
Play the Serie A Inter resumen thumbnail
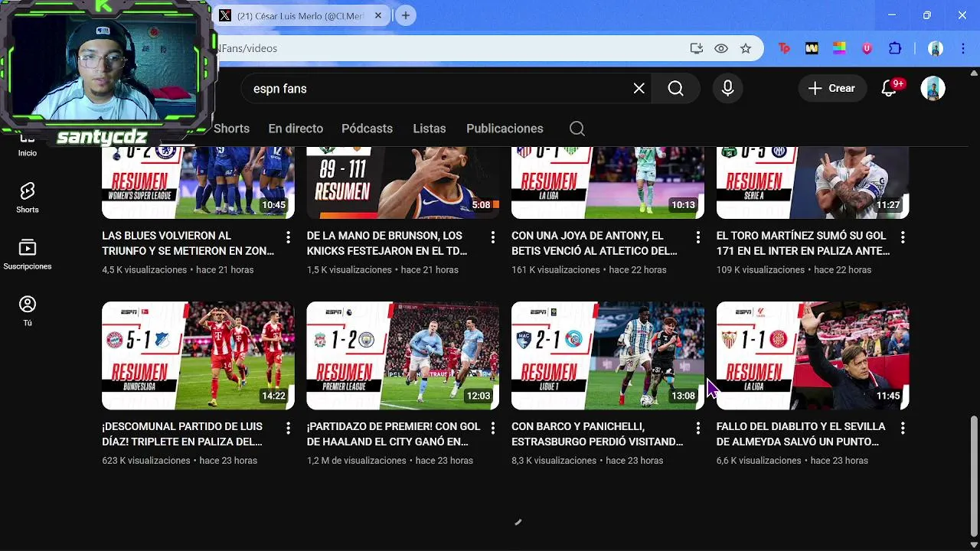tap(812, 182)
